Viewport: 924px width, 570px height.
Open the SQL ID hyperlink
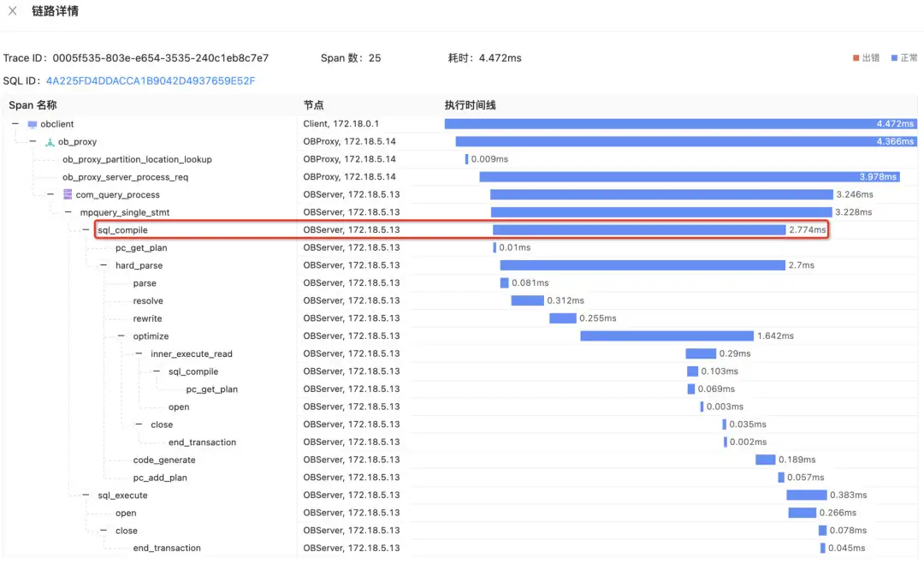(x=151, y=81)
